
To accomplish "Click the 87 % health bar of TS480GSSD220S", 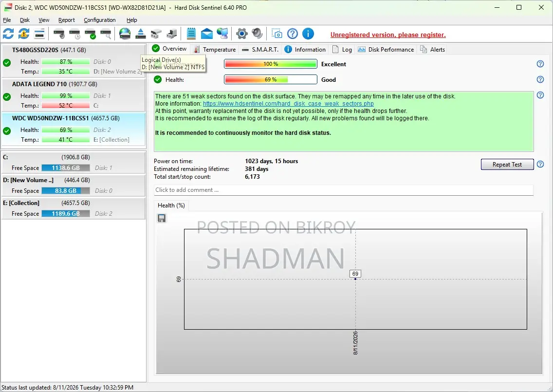I will pyautogui.click(x=66, y=62).
